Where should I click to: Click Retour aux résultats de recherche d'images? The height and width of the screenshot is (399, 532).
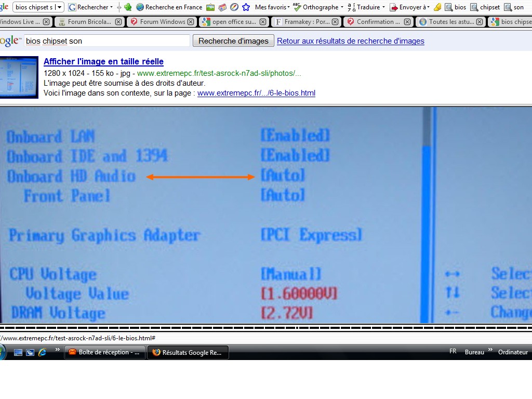coord(351,41)
